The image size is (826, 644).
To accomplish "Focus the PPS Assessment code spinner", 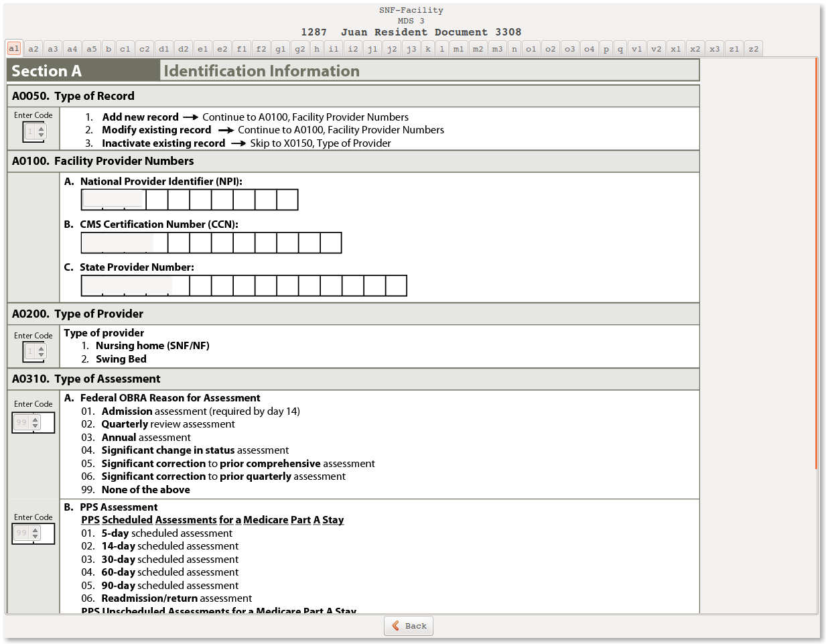I will pyautogui.click(x=27, y=533).
